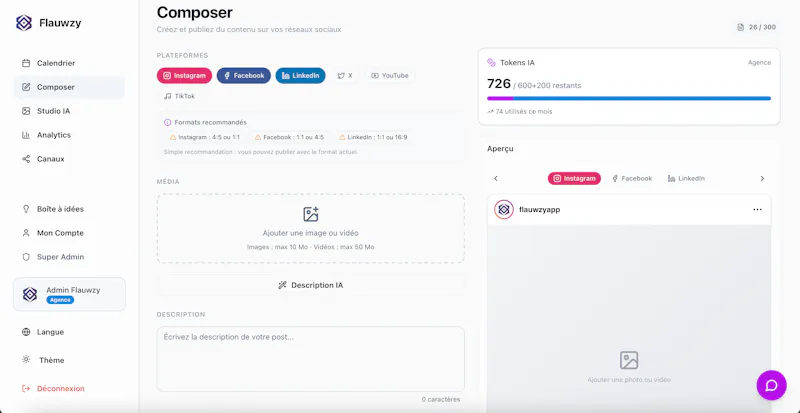The height and width of the screenshot is (413, 800).
Task: Toggle the Instagram platform chip
Action: click(x=184, y=76)
